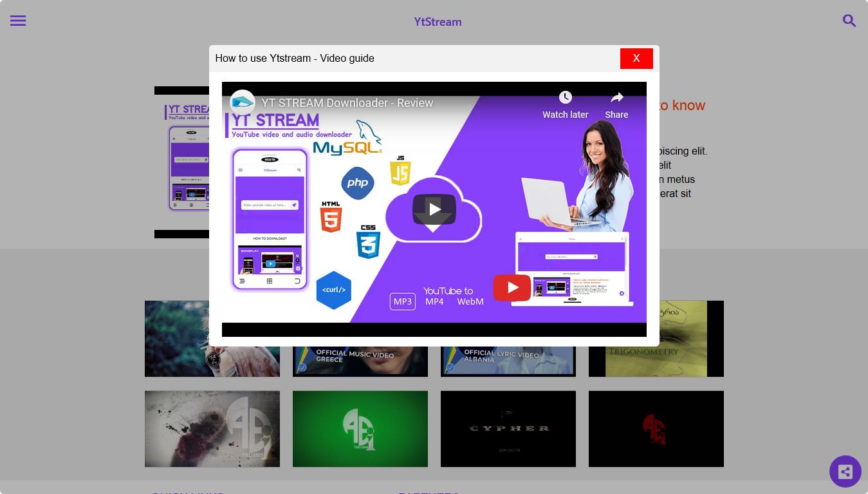Screen dimensions: 868x494
Task: Open the green Trilisis logo thumbnail
Action: click(x=360, y=429)
